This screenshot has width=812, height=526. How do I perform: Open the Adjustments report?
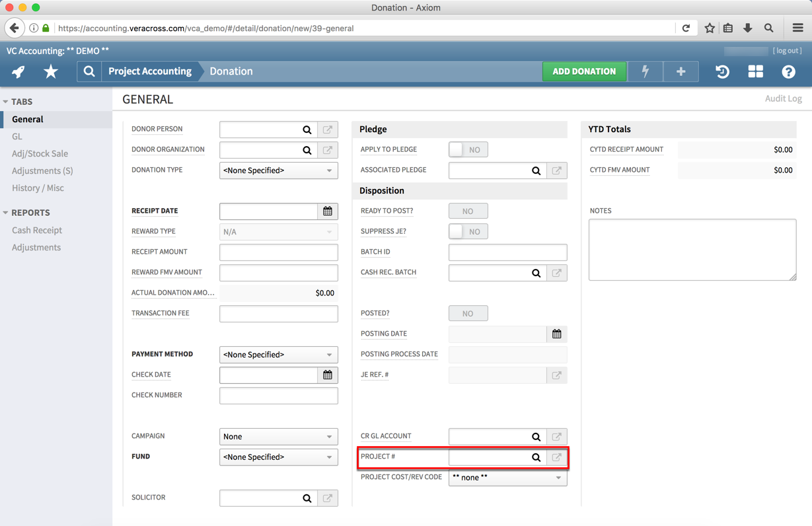(x=36, y=248)
